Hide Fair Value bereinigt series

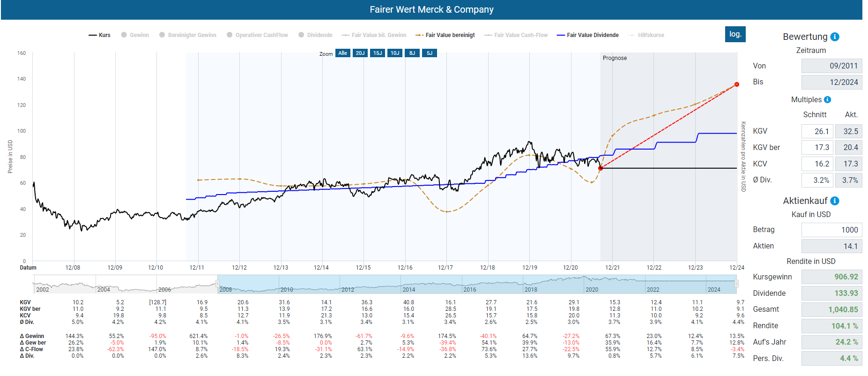click(445, 35)
